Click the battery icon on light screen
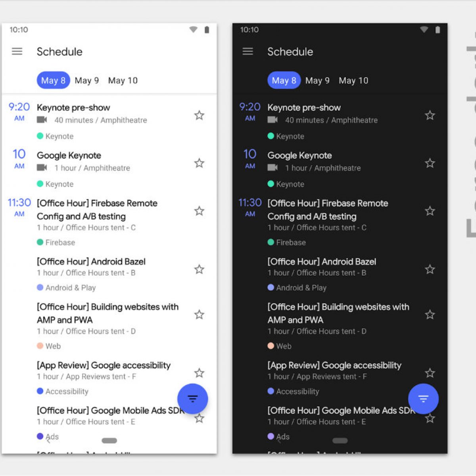 tap(207, 30)
